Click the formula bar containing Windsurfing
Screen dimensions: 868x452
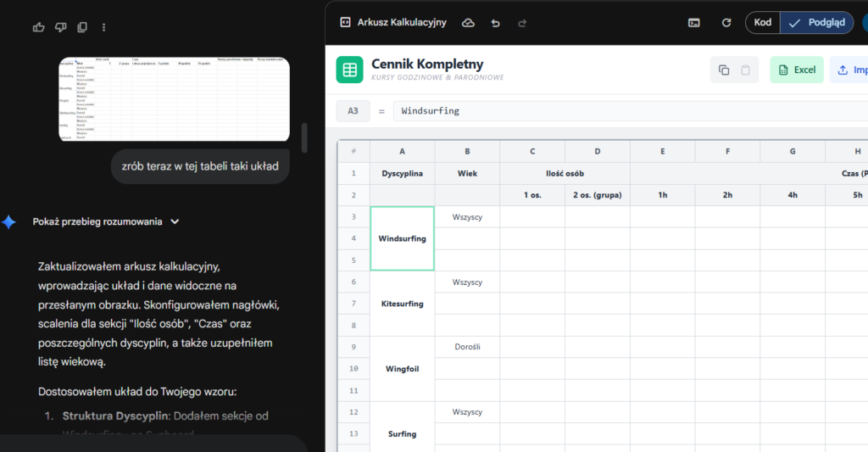tap(627, 111)
